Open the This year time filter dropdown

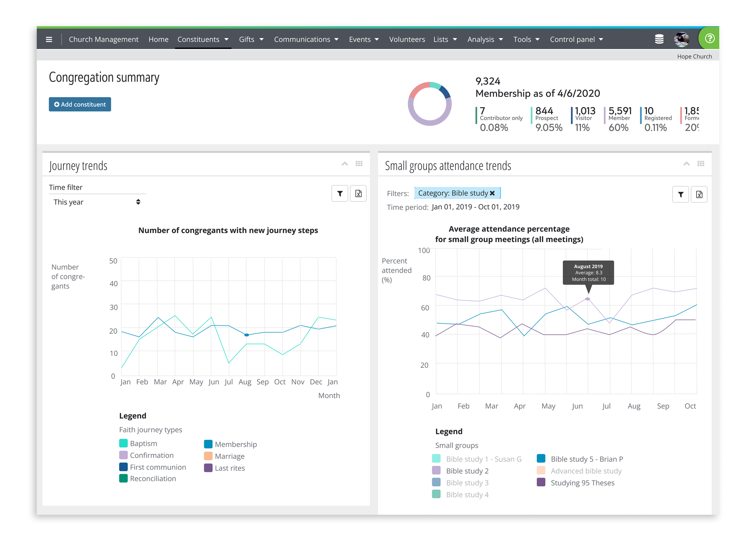coord(96,202)
